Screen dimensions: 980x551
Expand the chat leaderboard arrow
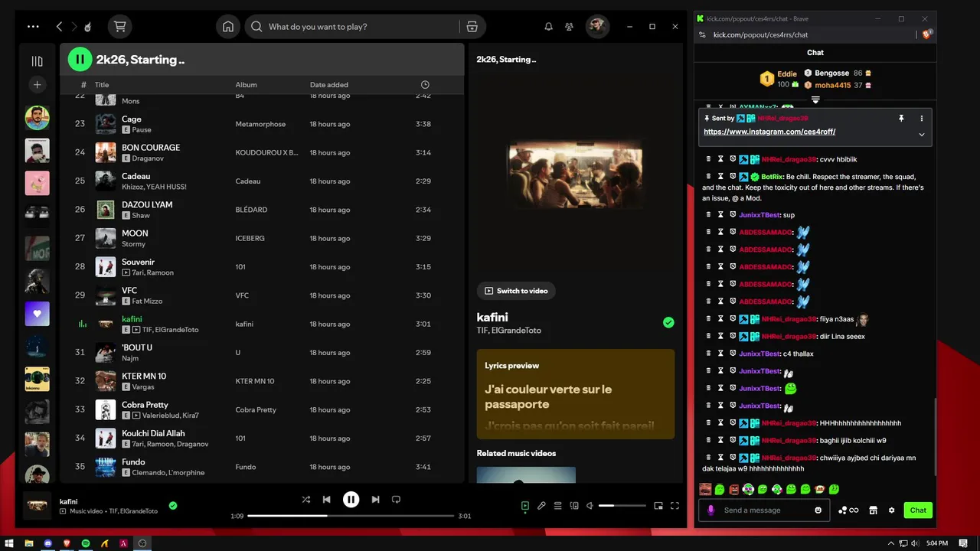815,100
